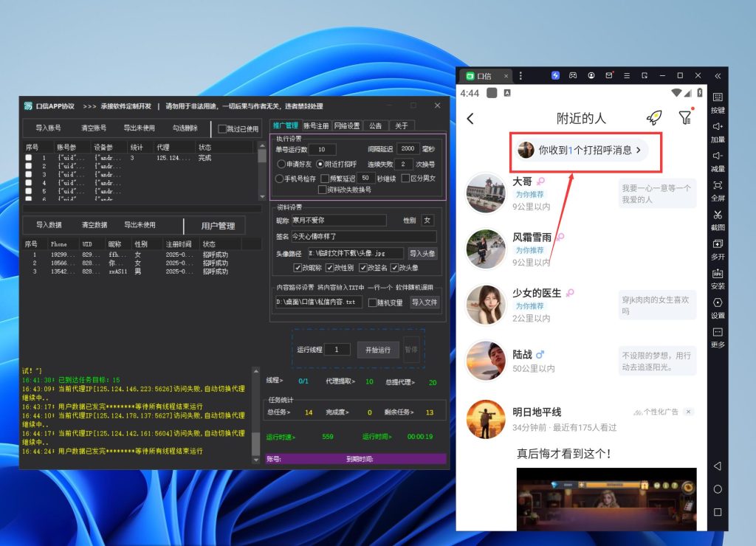Click the 截图 scissors icon in emulator sidebar
Image resolution: width=756 pixels, height=546 pixels.
(717, 215)
